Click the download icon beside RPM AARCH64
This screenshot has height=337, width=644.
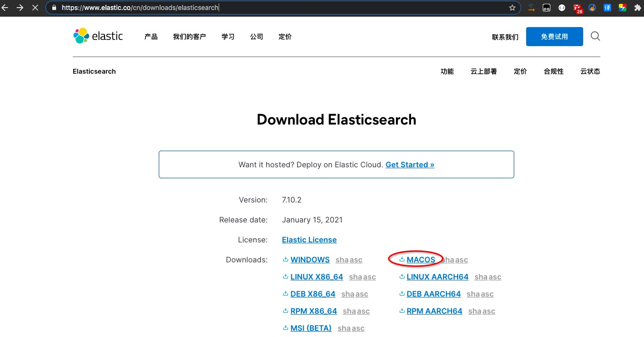click(x=402, y=311)
